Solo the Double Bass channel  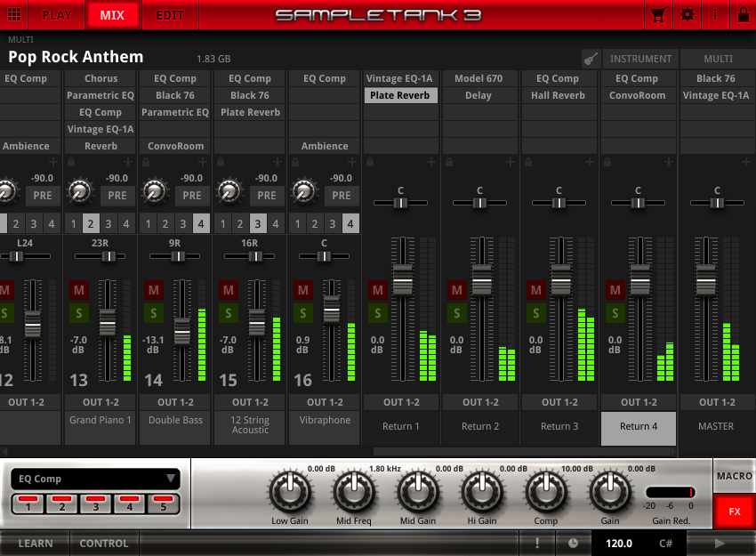tap(153, 313)
